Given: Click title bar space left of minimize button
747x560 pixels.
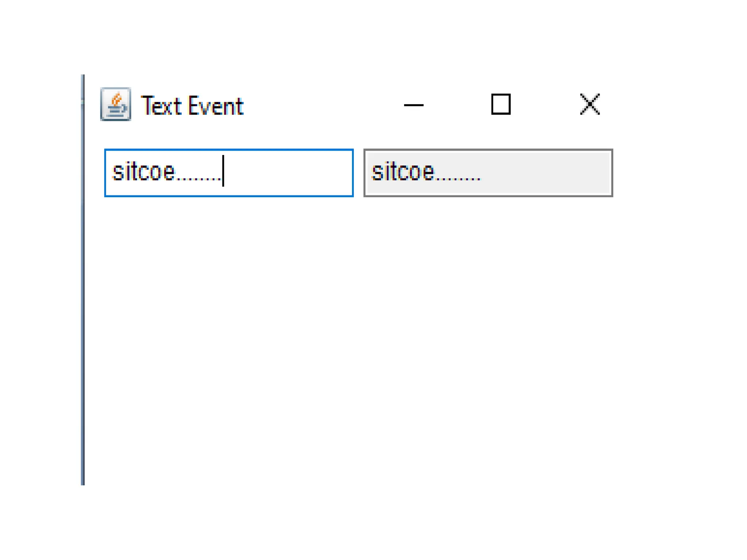Looking at the screenshot, I should [x=321, y=105].
